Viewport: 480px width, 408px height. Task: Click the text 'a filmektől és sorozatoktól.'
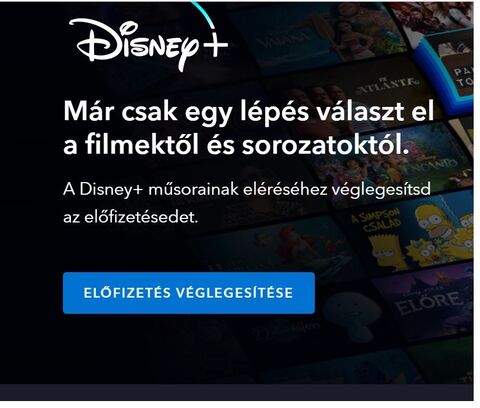click(x=236, y=145)
